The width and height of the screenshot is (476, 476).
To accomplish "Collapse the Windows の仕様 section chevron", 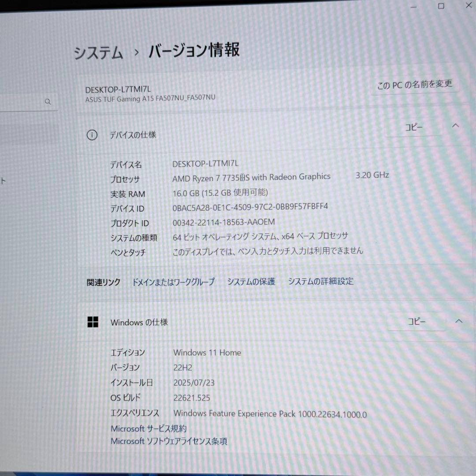I will coord(459,320).
